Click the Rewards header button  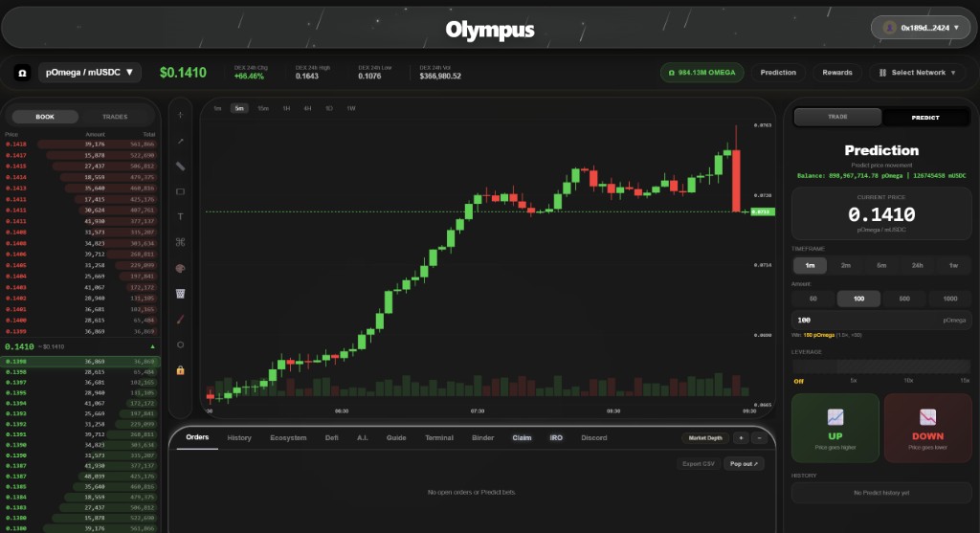[836, 73]
